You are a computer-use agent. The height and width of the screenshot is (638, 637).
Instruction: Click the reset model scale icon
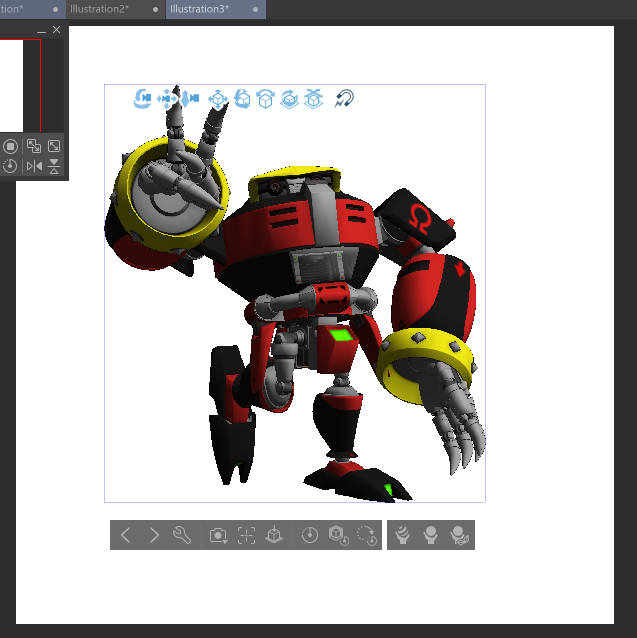(x=338, y=535)
